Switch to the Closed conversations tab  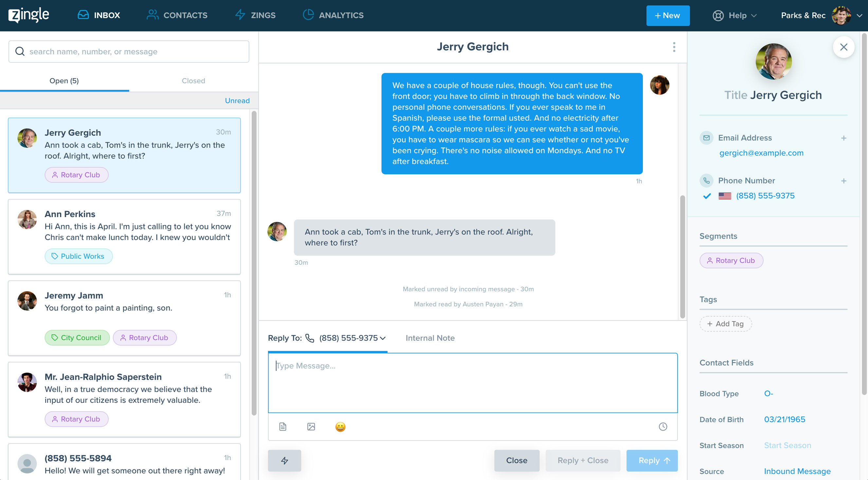(x=193, y=81)
